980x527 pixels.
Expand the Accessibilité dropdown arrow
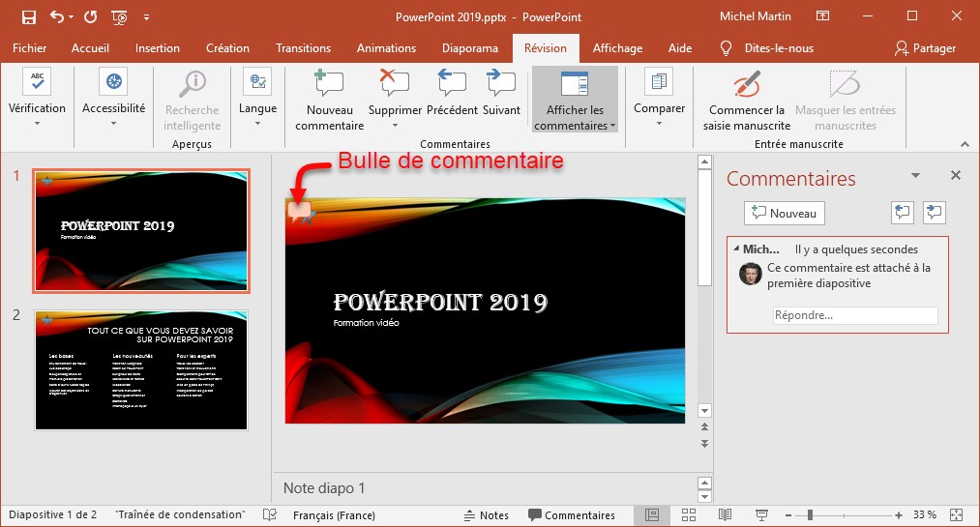coord(113,124)
